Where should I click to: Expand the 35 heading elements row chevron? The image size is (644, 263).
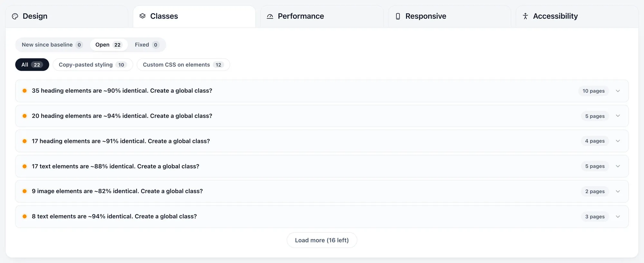pyautogui.click(x=618, y=91)
